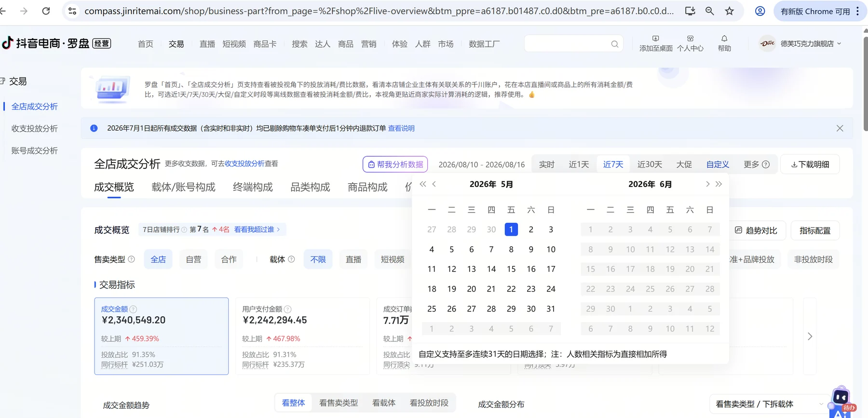Image resolution: width=868 pixels, height=418 pixels.
Task: Open the 查看说明 link
Action: [401, 128]
